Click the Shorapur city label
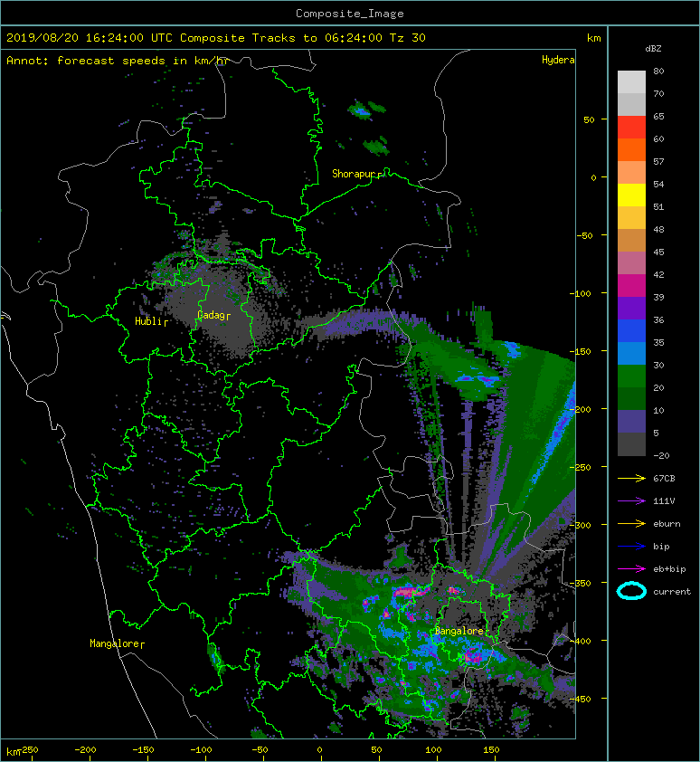Screen dimensions: 700x762 pos(354,174)
